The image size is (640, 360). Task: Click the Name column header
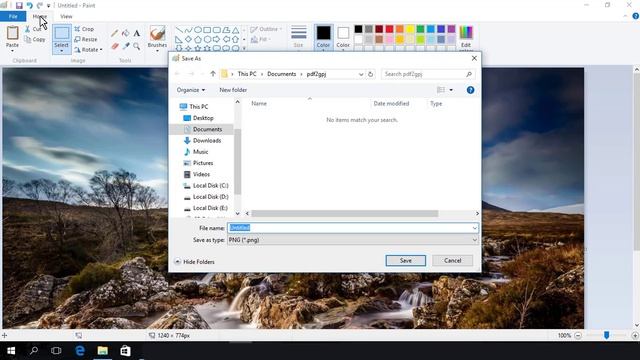[259, 104]
